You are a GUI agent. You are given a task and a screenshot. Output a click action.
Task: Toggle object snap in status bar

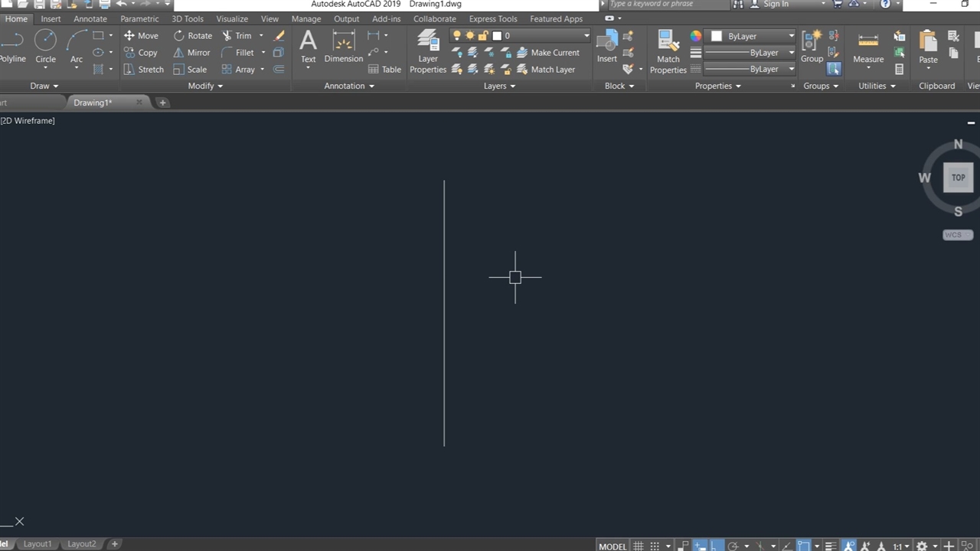coord(804,546)
